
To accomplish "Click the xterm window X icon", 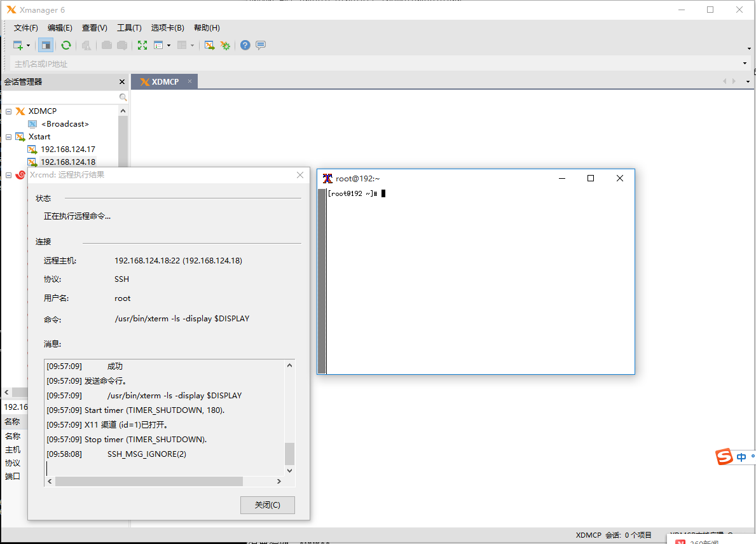I will tap(327, 178).
